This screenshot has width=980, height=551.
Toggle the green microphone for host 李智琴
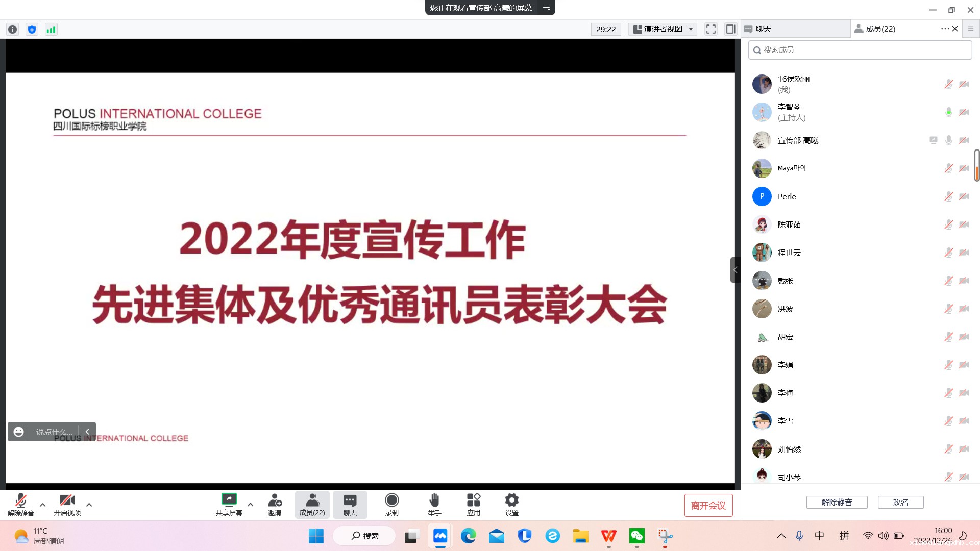[x=948, y=112]
